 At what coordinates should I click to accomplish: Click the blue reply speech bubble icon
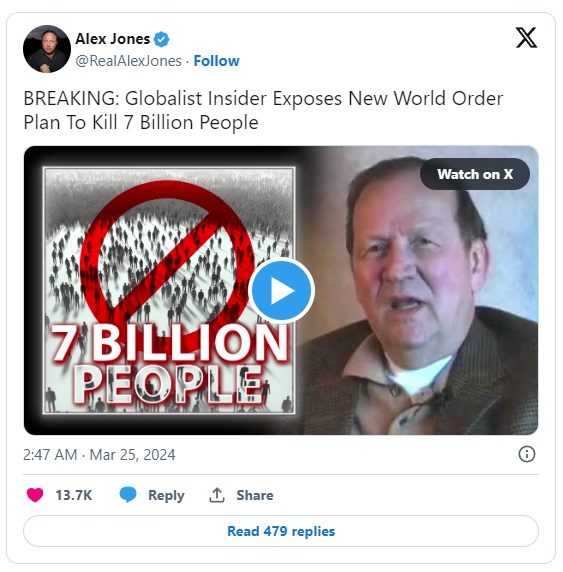point(128,495)
